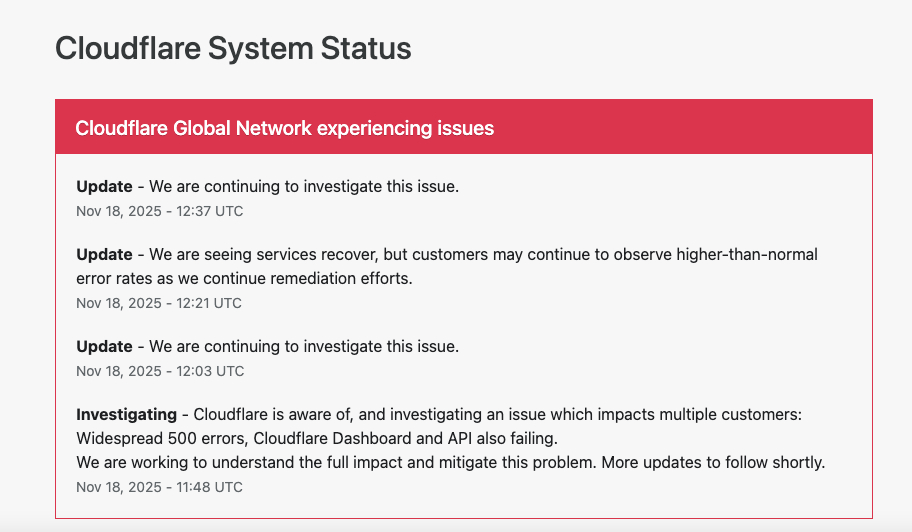Click the empty right side of the red incident banner
This screenshot has height=532, width=912.
(720, 128)
